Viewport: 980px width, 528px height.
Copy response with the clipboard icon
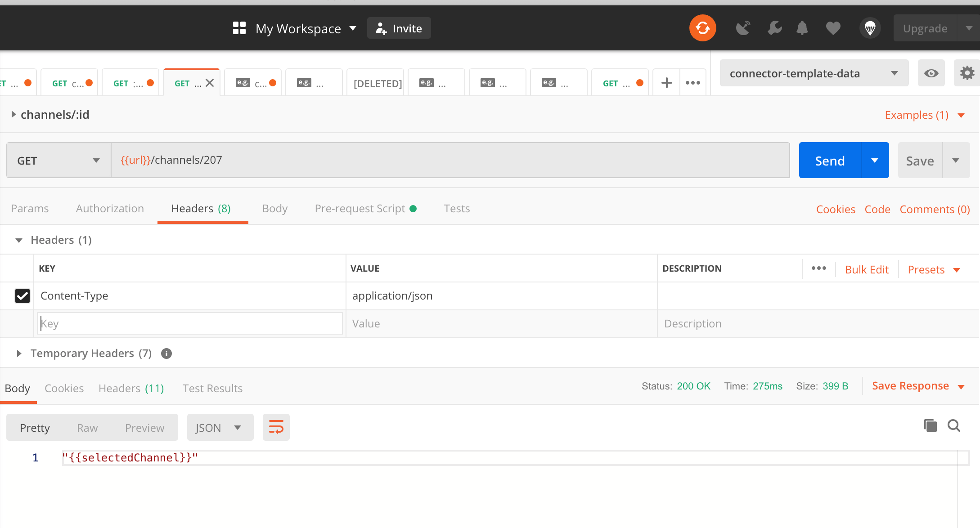pyautogui.click(x=930, y=425)
